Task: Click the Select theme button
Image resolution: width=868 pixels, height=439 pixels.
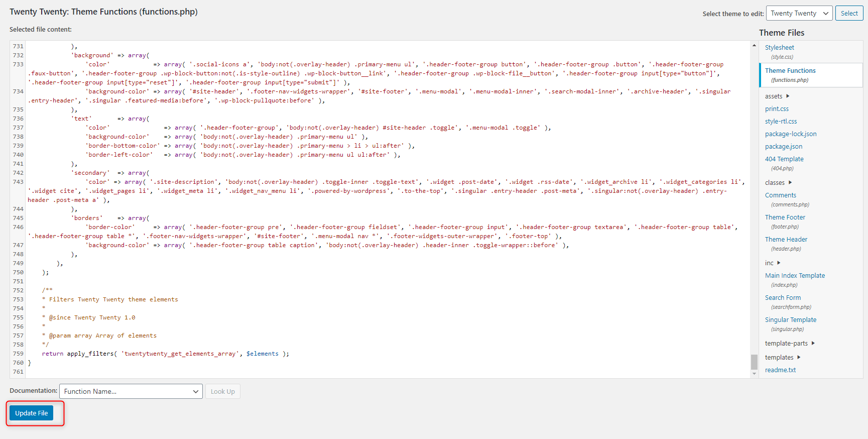Action: (849, 13)
